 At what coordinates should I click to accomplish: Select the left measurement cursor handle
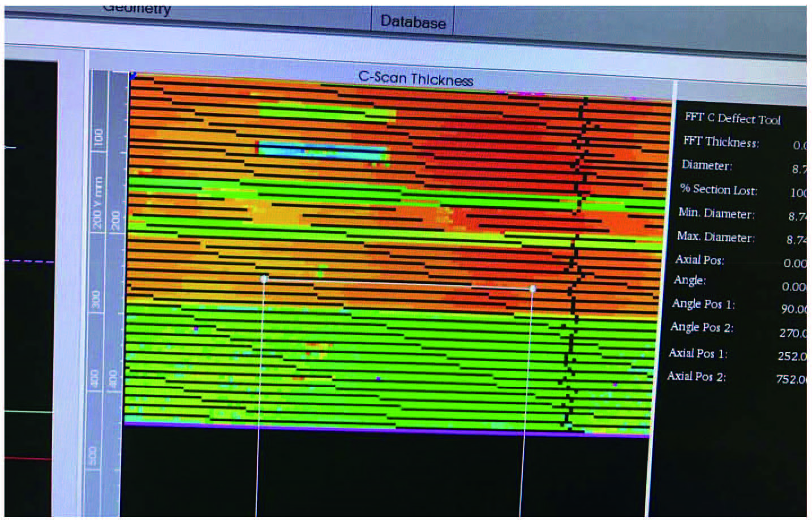[x=264, y=278]
